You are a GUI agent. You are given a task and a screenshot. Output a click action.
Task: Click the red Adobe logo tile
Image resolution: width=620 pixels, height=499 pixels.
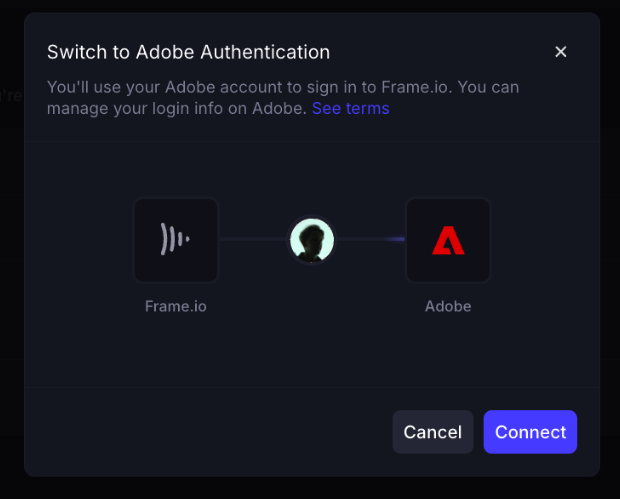coord(447,240)
